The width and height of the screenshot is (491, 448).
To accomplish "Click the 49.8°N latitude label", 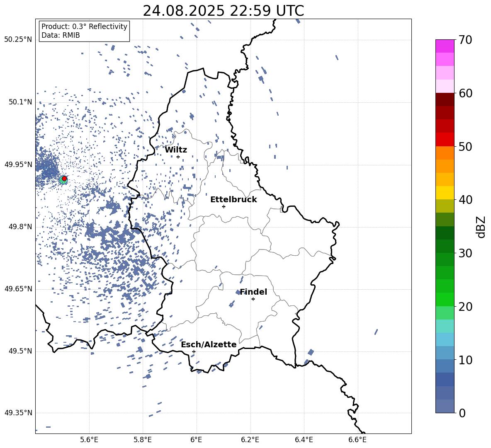I will tap(21, 227).
